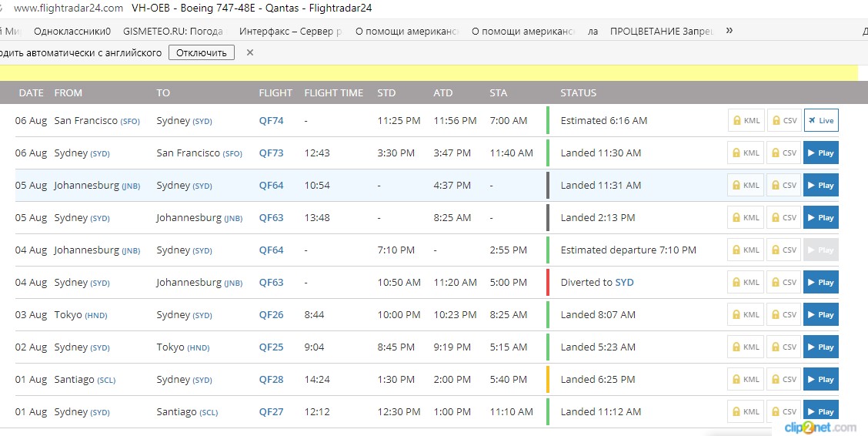Click flight time value 14:24
Image resolution: width=868 pixels, height=436 pixels.
317,380
